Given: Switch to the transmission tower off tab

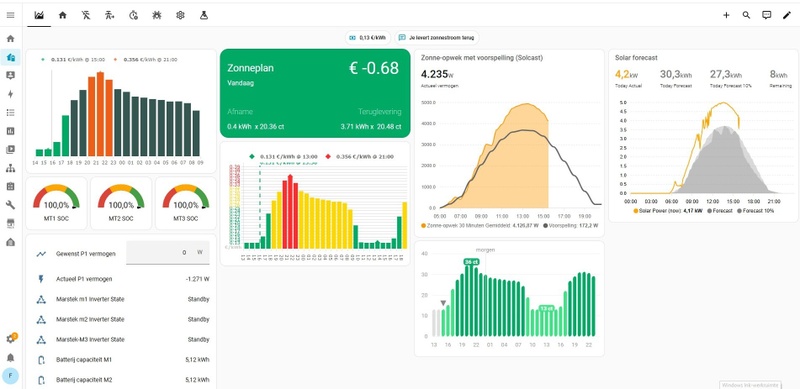Looking at the screenshot, I should coord(86,15).
